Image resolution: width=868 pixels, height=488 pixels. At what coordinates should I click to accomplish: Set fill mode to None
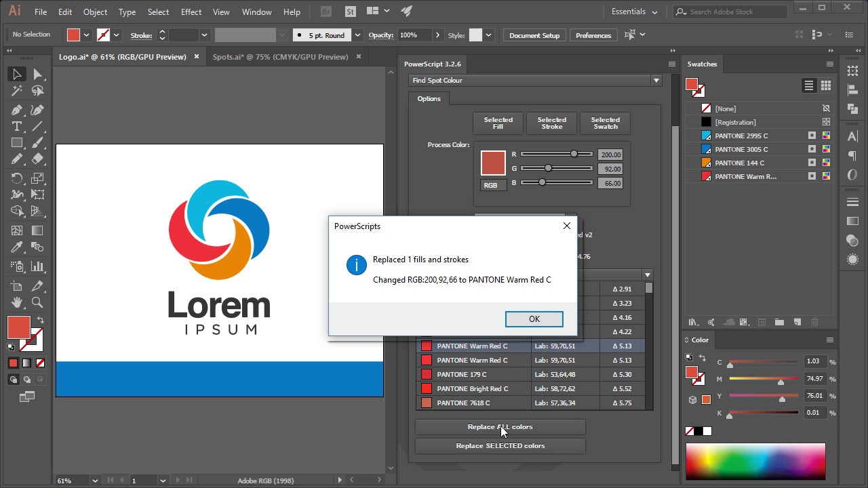tap(40, 363)
